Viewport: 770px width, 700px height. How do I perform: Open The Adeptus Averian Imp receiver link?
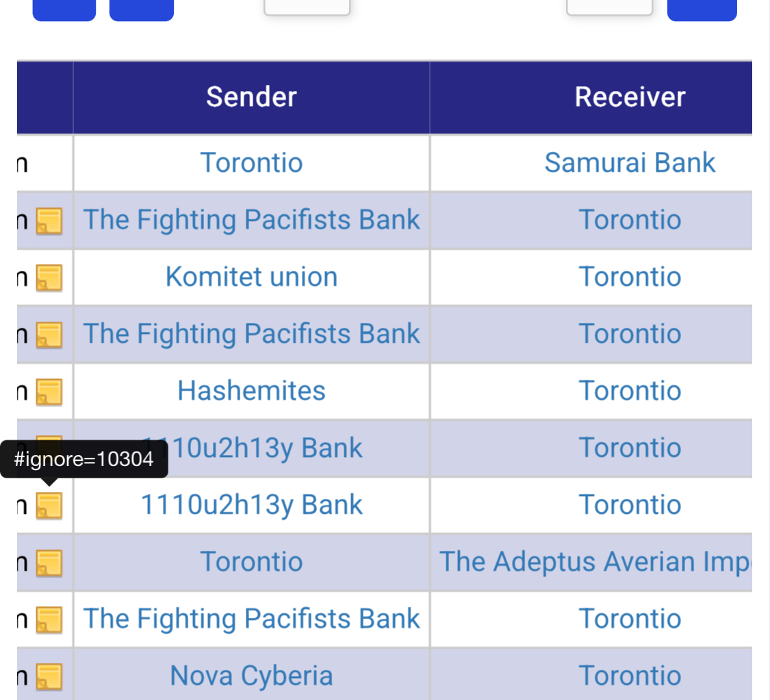tap(595, 562)
